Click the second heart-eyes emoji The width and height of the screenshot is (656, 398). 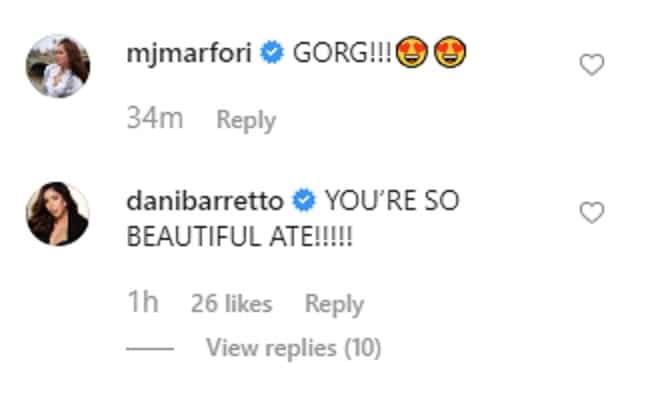(450, 52)
